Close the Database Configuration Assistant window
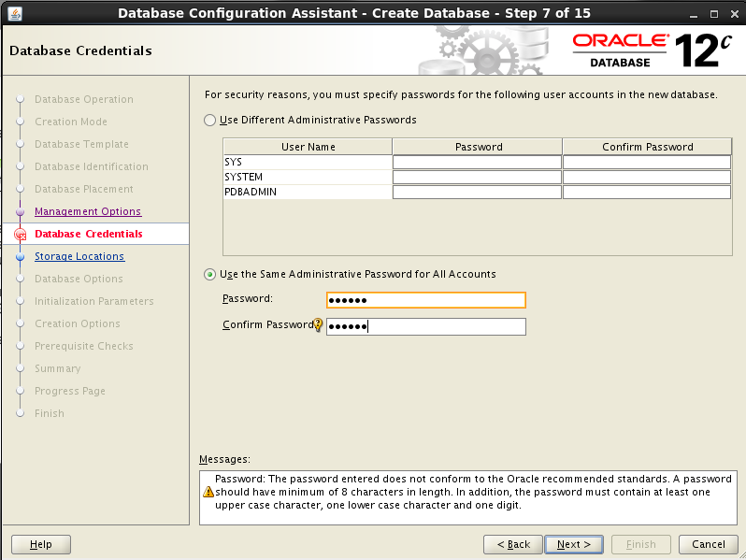The height and width of the screenshot is (560, 746). [x=734, y=14]
